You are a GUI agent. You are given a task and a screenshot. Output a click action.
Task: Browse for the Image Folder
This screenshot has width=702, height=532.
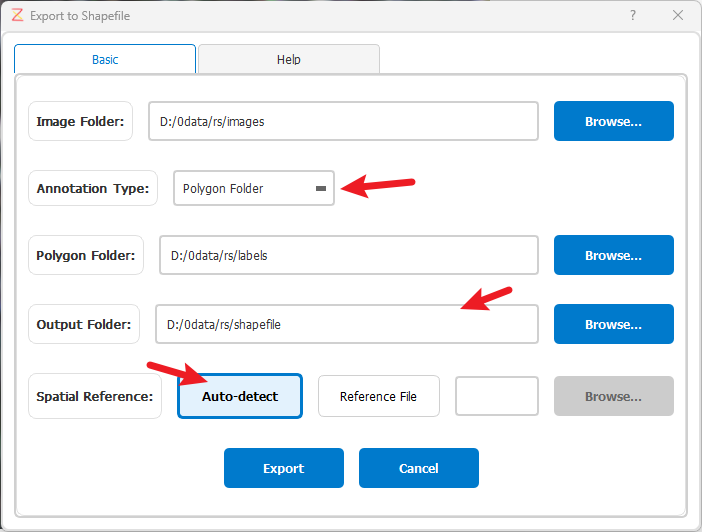tap(613, 121)
